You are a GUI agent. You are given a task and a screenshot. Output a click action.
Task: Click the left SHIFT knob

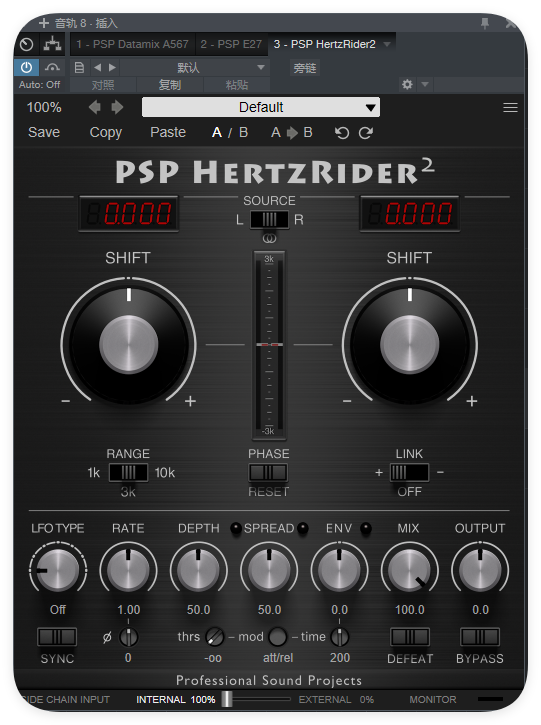(x=129, y=344)
